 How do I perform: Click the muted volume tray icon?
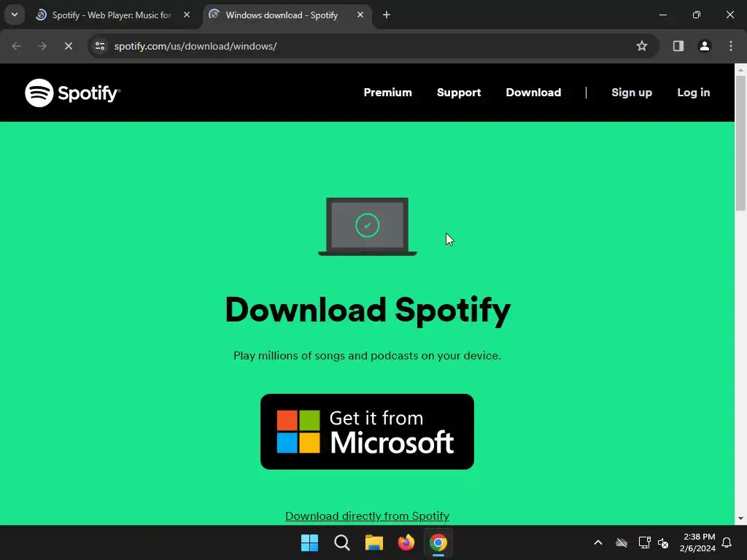663,542
